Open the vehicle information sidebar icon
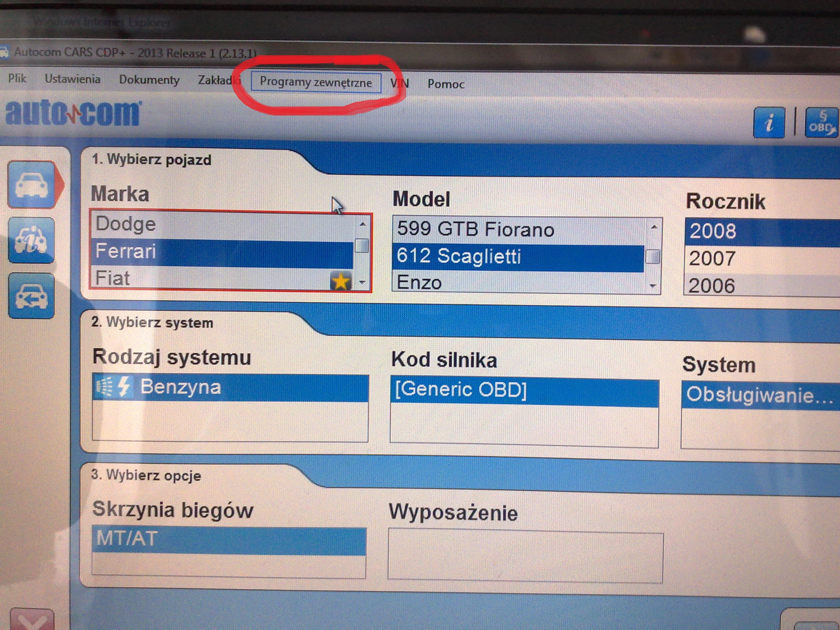Image resolution: width=840 pixels, height=630 pixels. pyautogui.click(x=31, y=240)
